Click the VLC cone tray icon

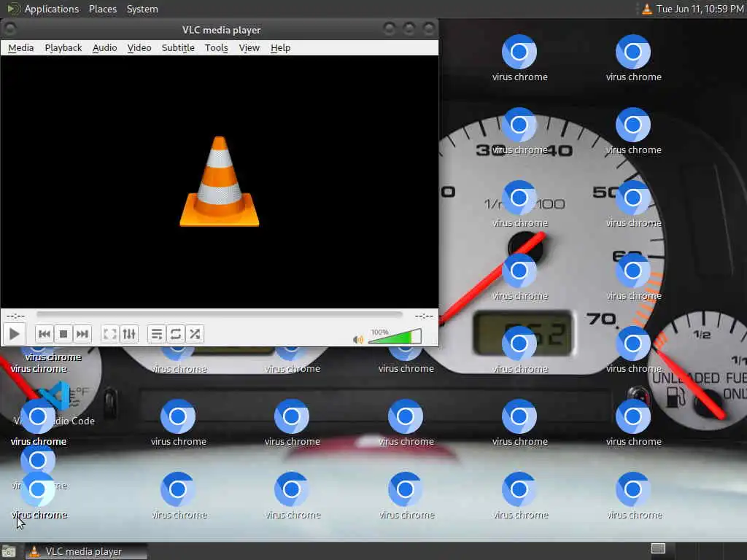(x=646, y=9)
